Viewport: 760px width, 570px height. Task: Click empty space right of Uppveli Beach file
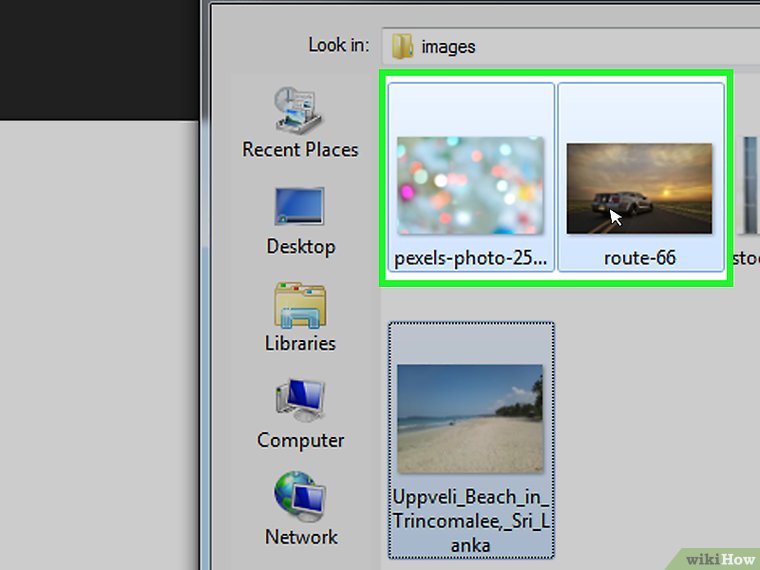tap(650, 430)
